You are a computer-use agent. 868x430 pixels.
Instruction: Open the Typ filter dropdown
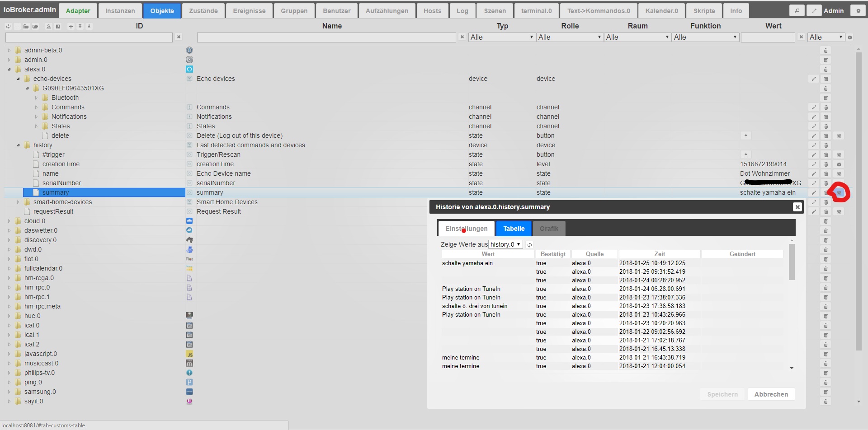(502, 37)
